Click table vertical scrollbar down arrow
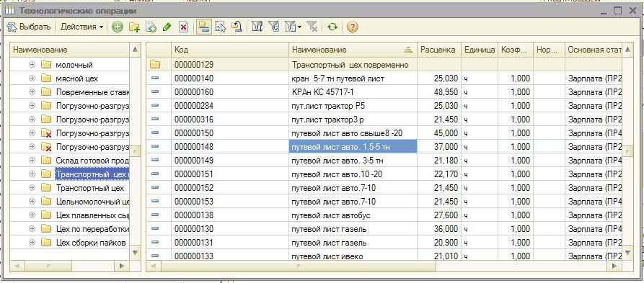644x283 pixels. 627,252
